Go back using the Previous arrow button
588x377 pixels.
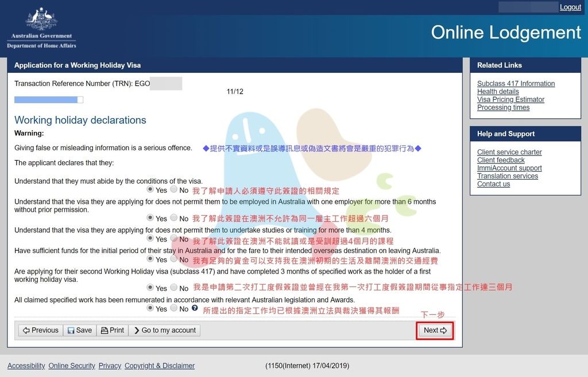tap(40, 330)
